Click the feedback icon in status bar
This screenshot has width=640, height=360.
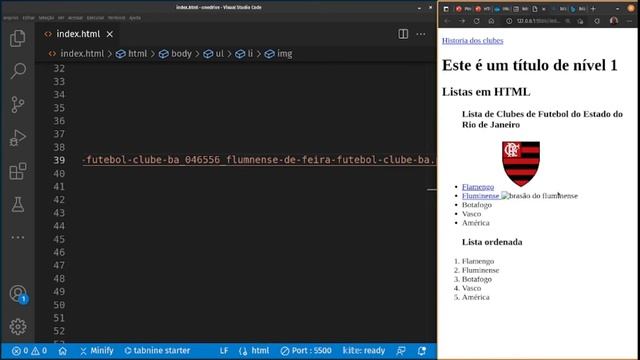point(401,351)
